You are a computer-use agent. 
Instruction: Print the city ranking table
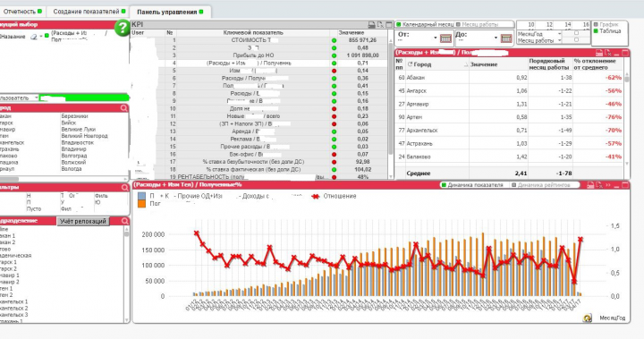[599, 53]
